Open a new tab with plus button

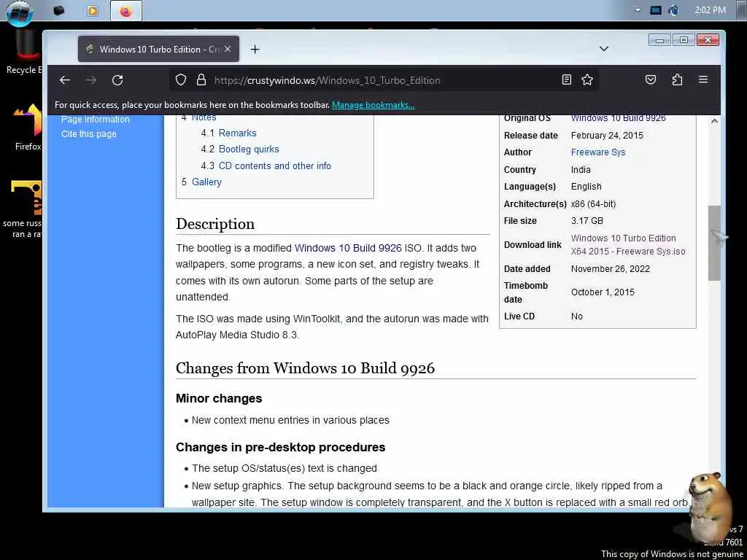coord(255,49)
